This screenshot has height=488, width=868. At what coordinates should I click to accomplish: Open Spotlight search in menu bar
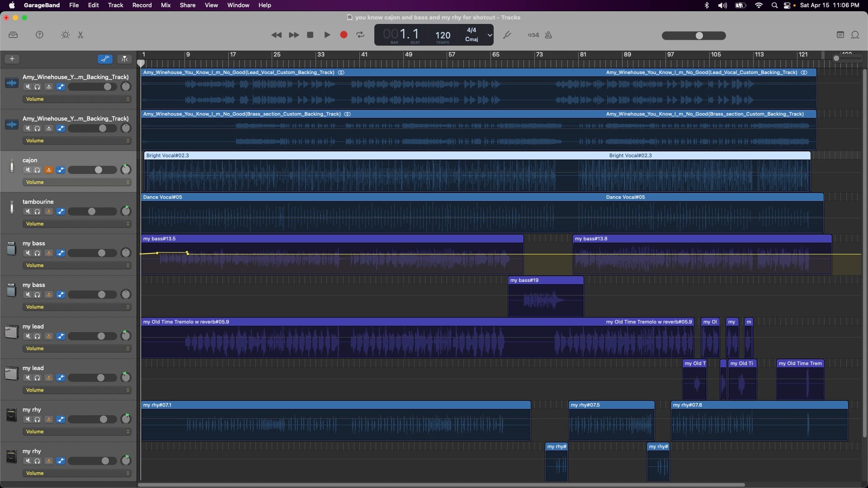[x=774, y=5]
